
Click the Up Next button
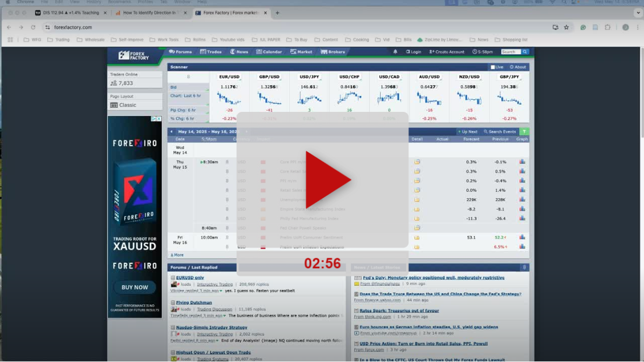click(x=467, y=132)
